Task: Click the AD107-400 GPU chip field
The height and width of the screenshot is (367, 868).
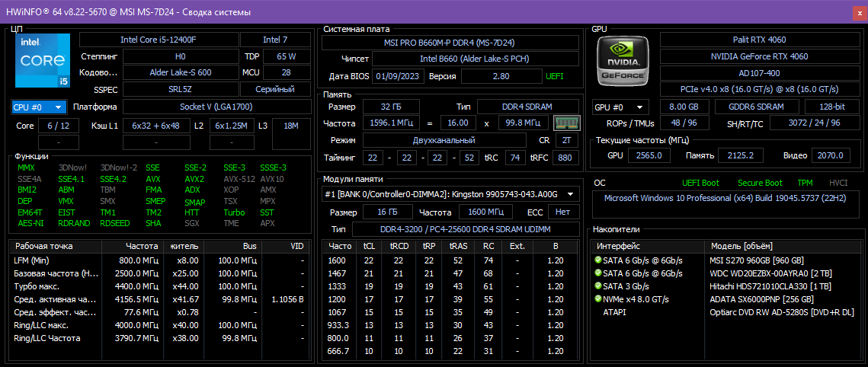Action: [x=759, y=73]
